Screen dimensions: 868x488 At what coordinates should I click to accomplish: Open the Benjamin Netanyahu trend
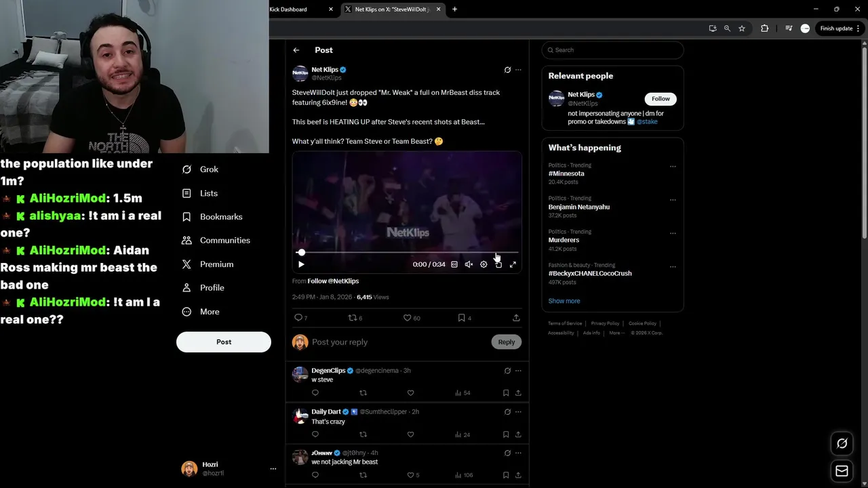tap(579, 207)
